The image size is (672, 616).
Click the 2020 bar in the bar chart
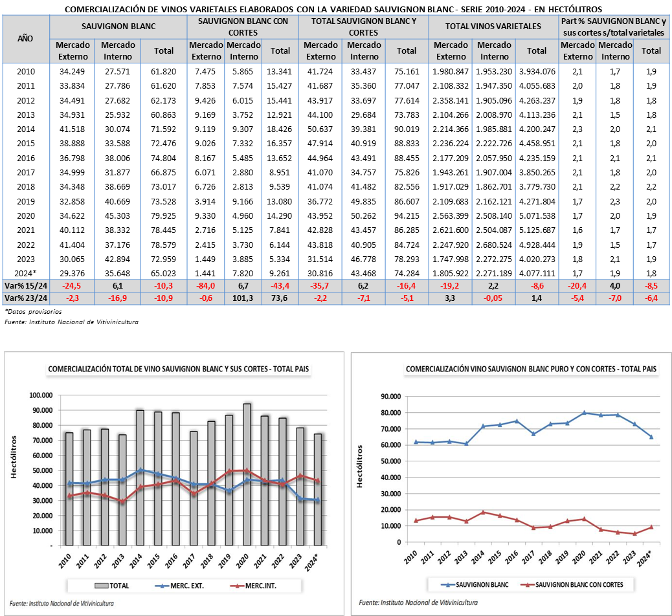tap(247, 474)
